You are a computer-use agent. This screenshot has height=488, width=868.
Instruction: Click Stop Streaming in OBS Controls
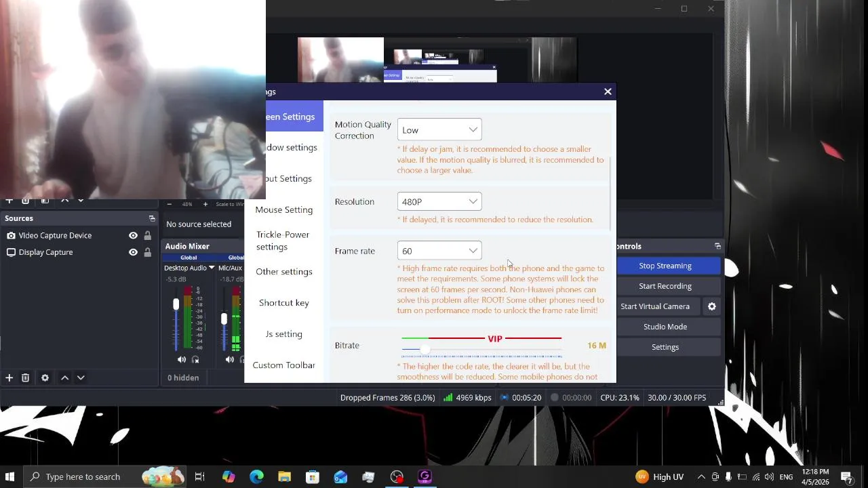coord(665,266)
